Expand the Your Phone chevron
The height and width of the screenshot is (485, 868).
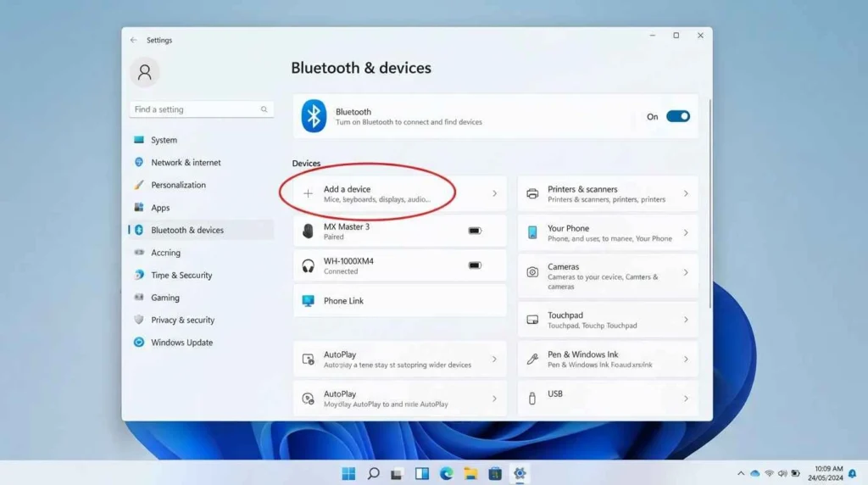[686, 233]
